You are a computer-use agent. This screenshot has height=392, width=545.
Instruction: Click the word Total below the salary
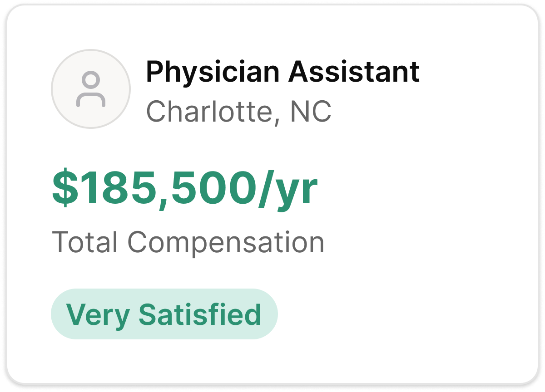(84, 241)
